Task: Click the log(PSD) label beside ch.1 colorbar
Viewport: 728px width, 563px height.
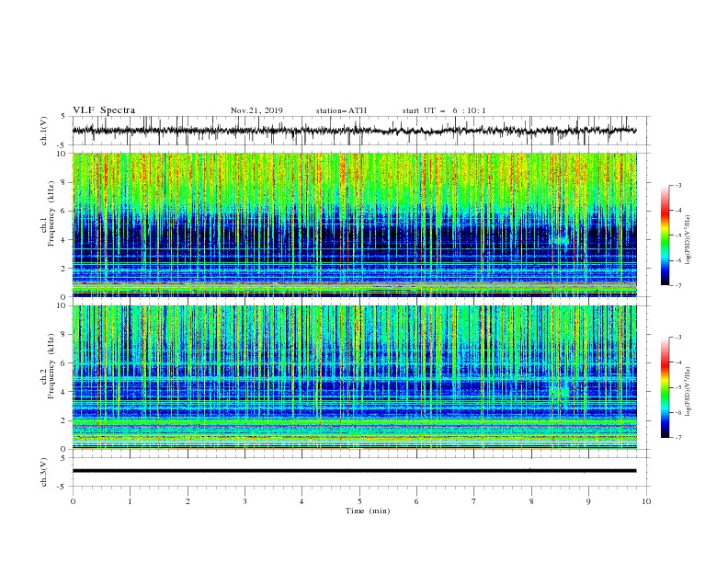Action: click(x=688, y=240)
